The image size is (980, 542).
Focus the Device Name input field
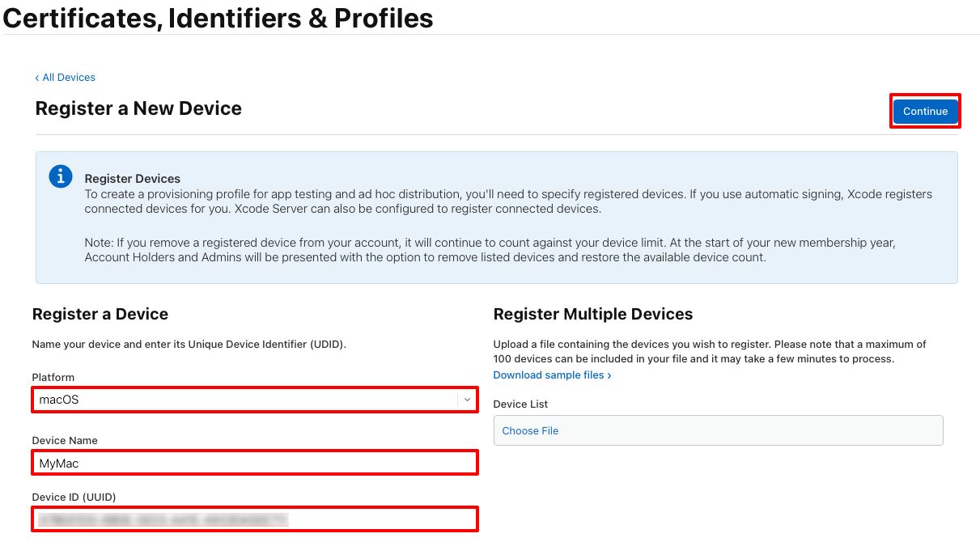[255, 463]
